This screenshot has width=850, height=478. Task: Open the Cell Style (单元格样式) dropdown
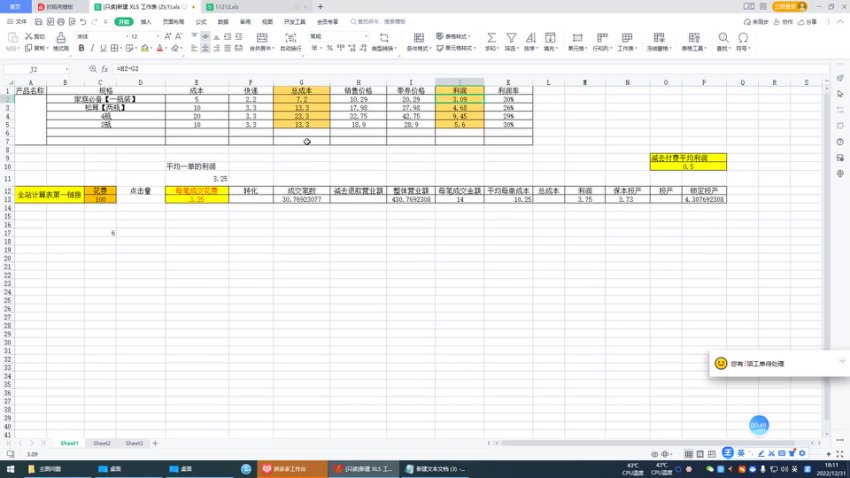click(456, 48)
